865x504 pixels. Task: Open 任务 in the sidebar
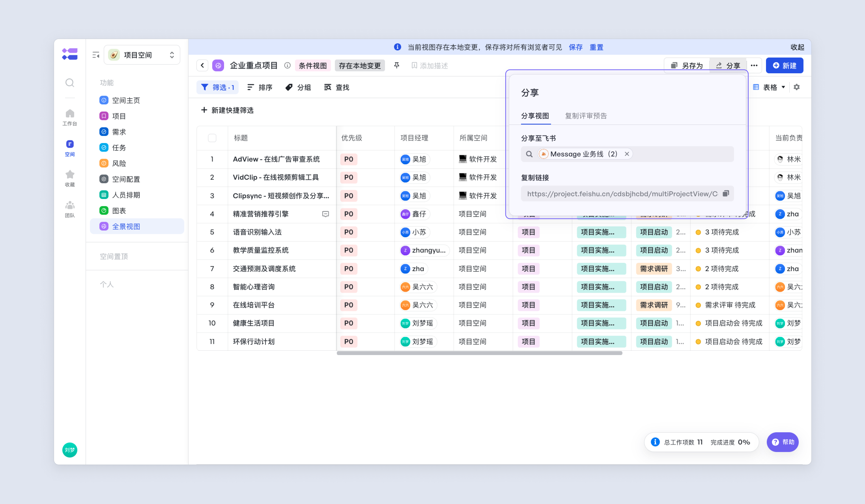[x=137, y=147]
